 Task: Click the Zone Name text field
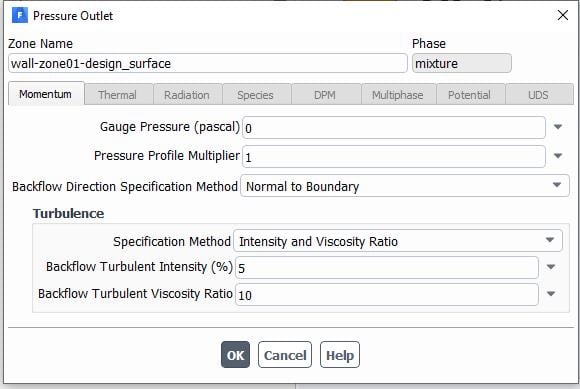pyautogui.click(x=208, y=63)
